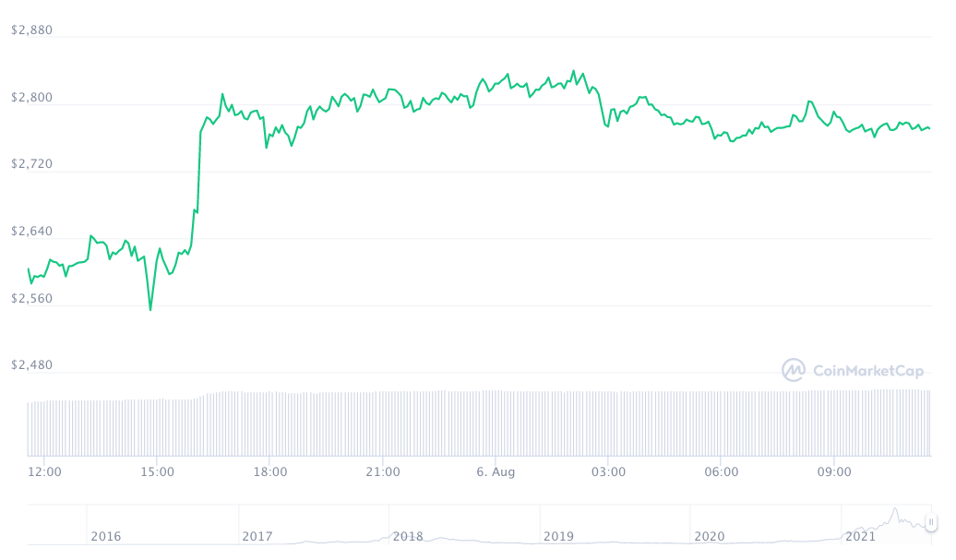Click the 18:00 time axis label
Image resolution: width=956 pixels, height=560 pixels.
click(x=270, y=472)
